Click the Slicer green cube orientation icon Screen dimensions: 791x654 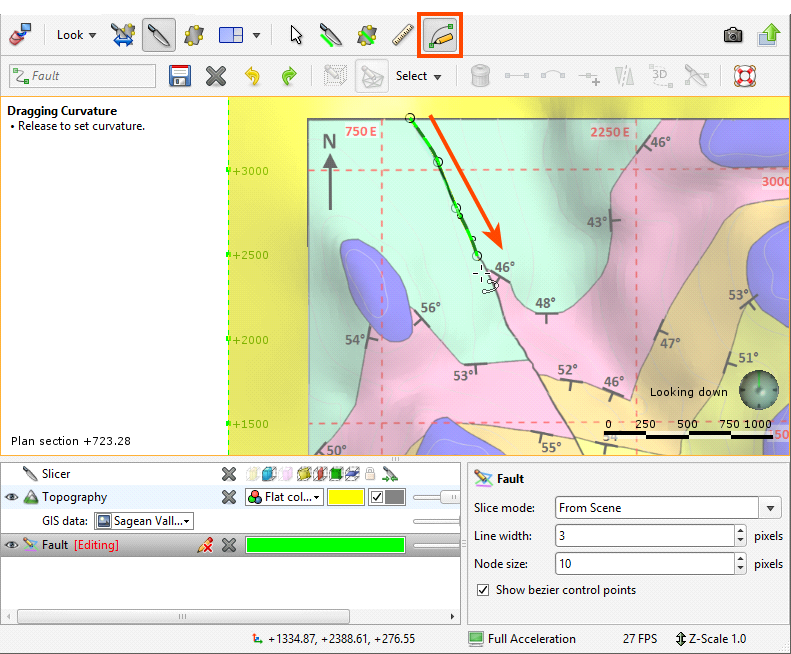coord(335,474)
